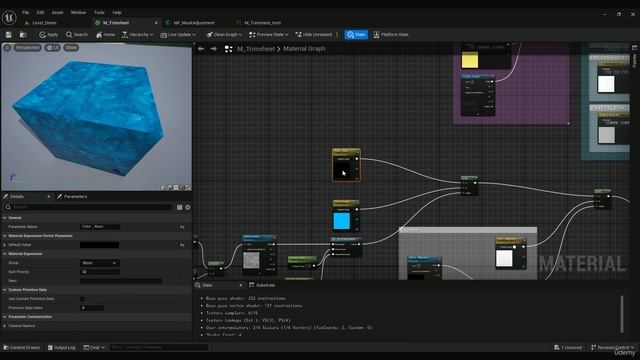This screenshot has width=640, height=360.
Task: Open the Window menu
Action: click(78, 13)
